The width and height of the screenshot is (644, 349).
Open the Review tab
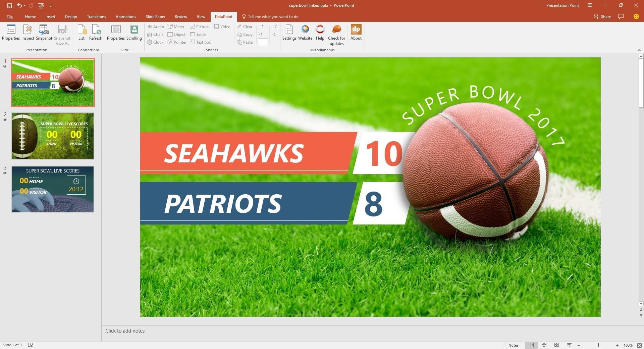point(181,17)
